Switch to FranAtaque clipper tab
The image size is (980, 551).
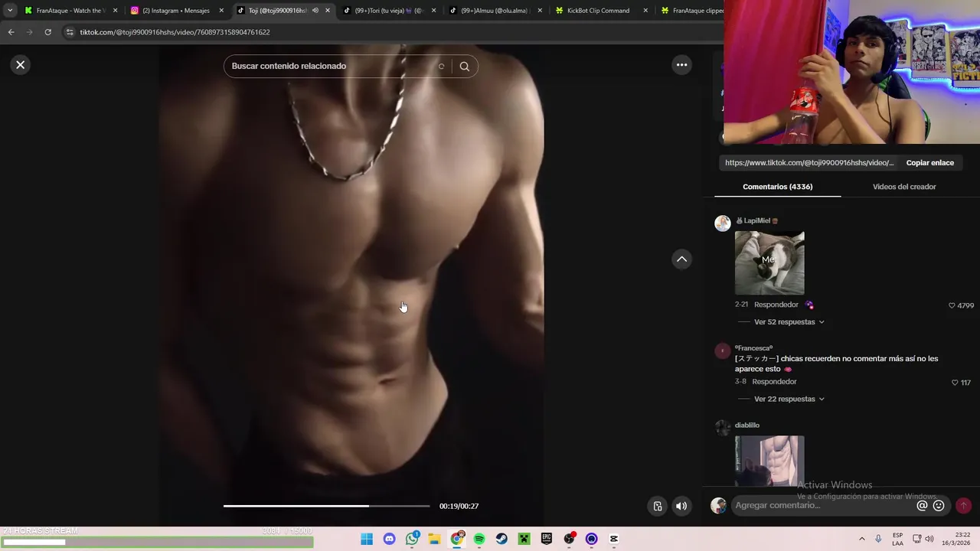(693, 11)
